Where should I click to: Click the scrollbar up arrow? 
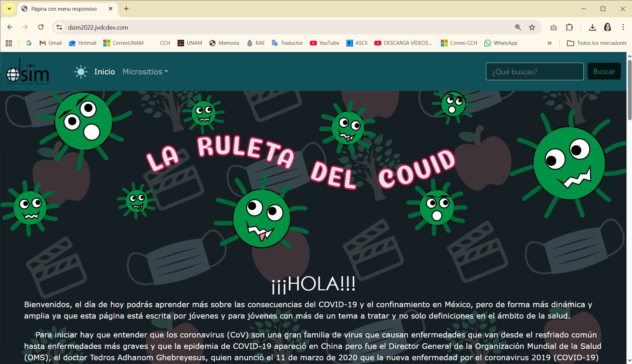click(x=630, y=55)
